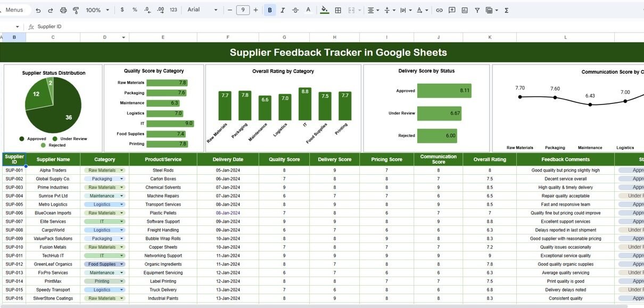The width and height of the screenshot is (644, 308).
Task: Click the Print icon
Action: pyautogui.click(x=63, y=10)
